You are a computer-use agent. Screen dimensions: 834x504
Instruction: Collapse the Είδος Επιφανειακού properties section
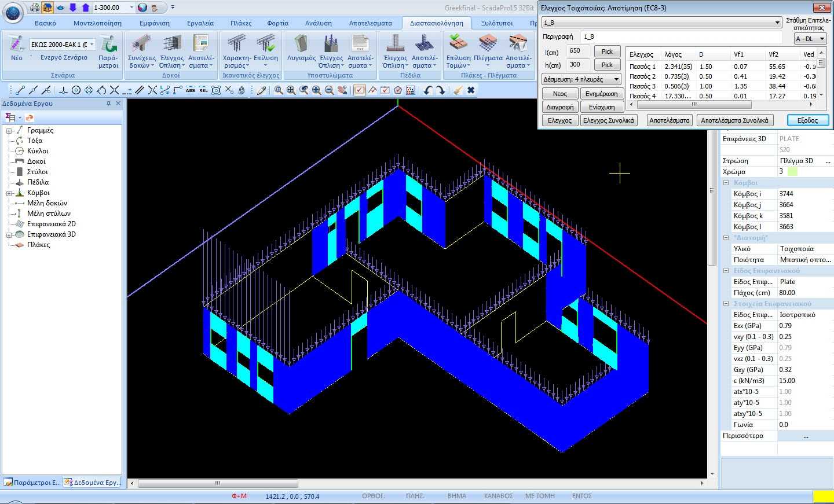[726, 271]
